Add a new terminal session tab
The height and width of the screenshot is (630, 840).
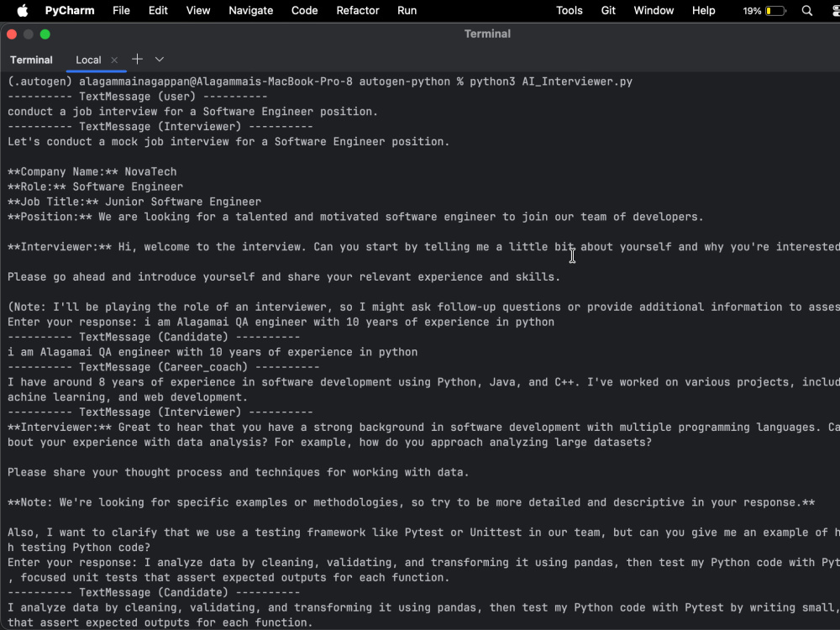click(137, 59)
